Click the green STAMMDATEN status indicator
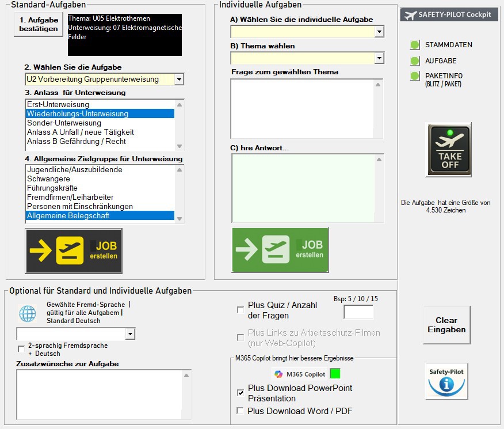The height and width of the screenshot is (429, 504). pyautogui.click(x=414, y=45)
